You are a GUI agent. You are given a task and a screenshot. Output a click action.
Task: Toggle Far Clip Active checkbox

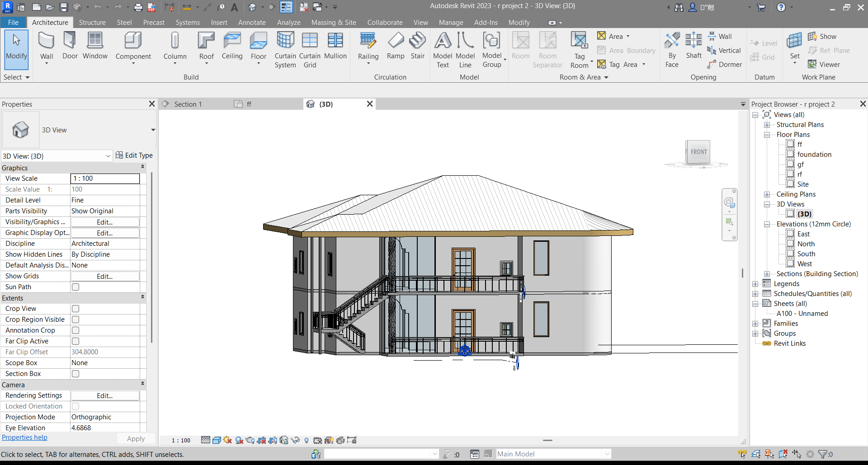point(75,341)
